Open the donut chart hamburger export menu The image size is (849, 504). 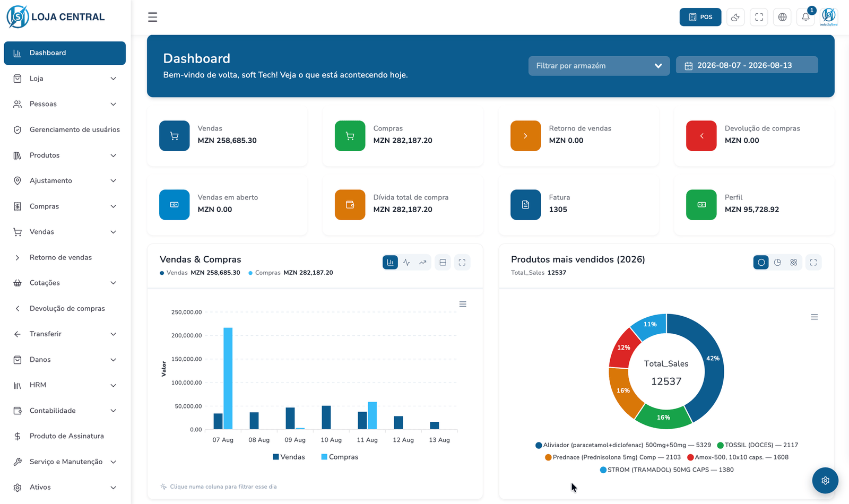[815, 317]
